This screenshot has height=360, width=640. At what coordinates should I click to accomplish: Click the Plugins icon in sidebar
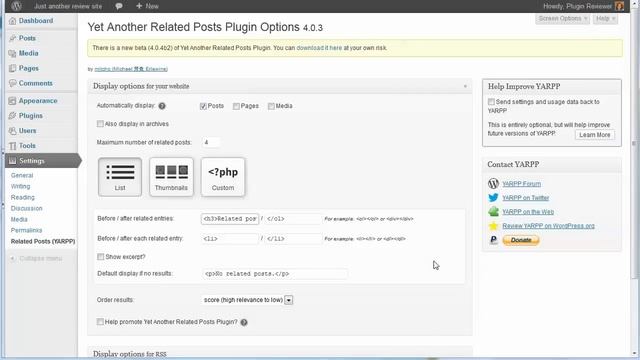click(12, 116)
